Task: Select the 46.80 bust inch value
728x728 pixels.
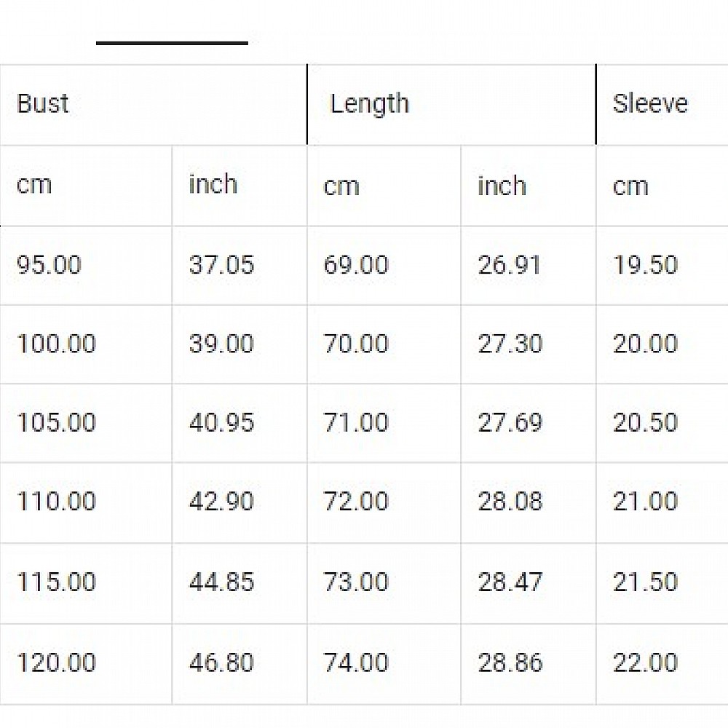Action: pos(221,662)
